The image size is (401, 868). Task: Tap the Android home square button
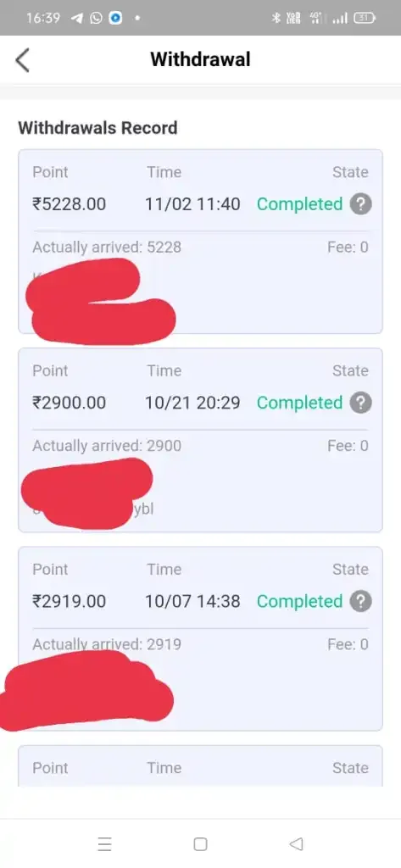tap(200, 843)
